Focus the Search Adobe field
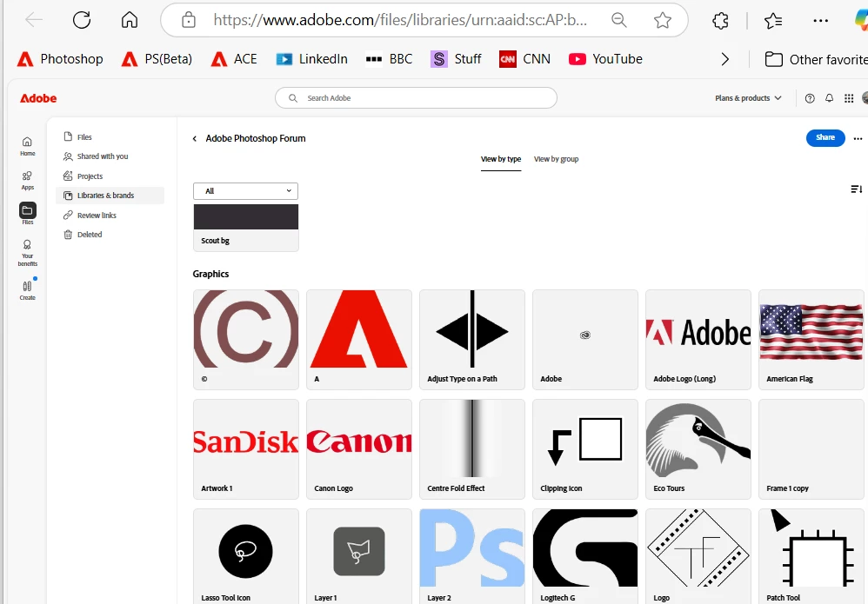 coord(416,98)
